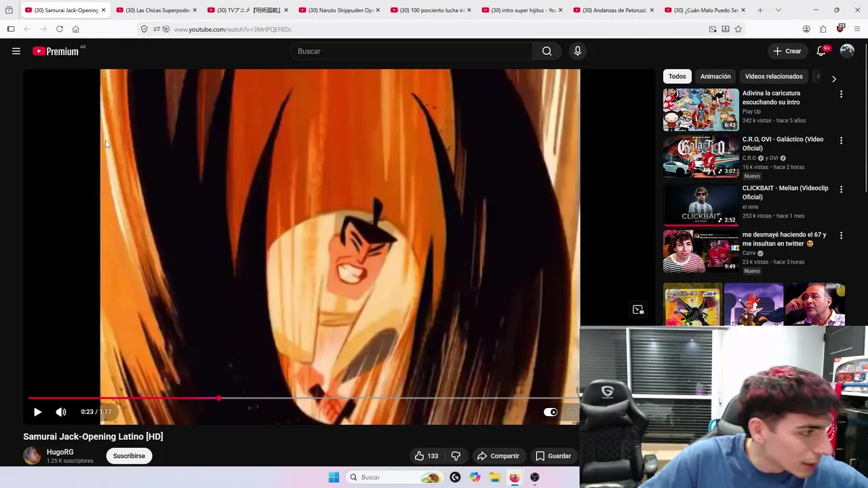Open the HugoRG channel name link
The image size is (868, 488).
point(60,452)
